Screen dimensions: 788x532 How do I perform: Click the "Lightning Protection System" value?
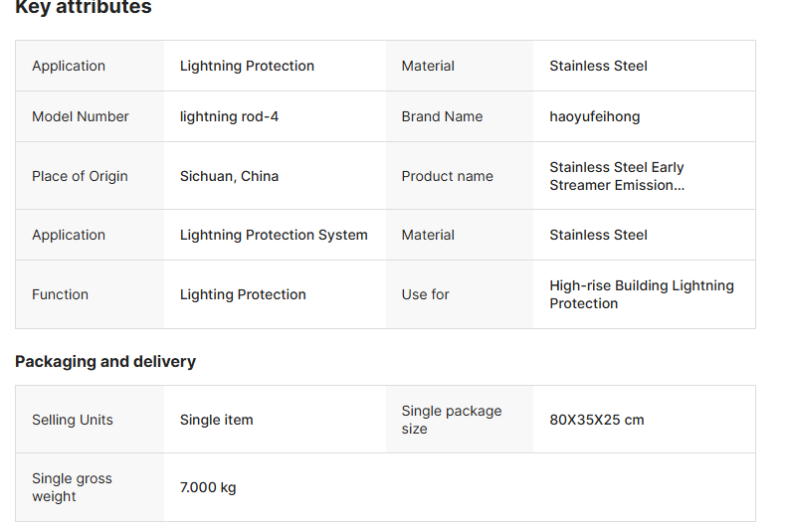click(274, 235)
